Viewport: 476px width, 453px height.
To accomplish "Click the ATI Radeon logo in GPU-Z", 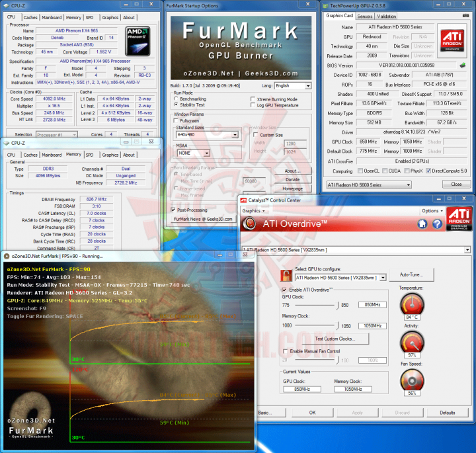I will point(452,40).
